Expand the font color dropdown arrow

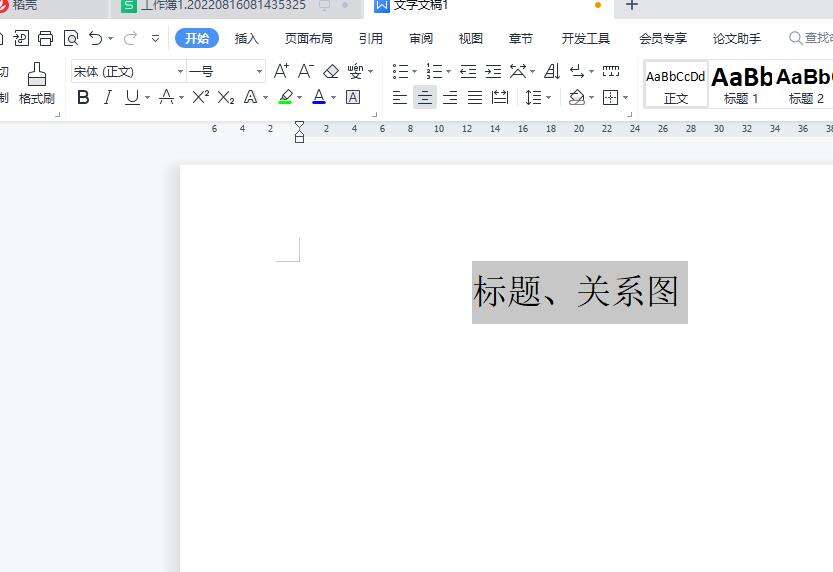pyautogui.click(x=334, y=98)
